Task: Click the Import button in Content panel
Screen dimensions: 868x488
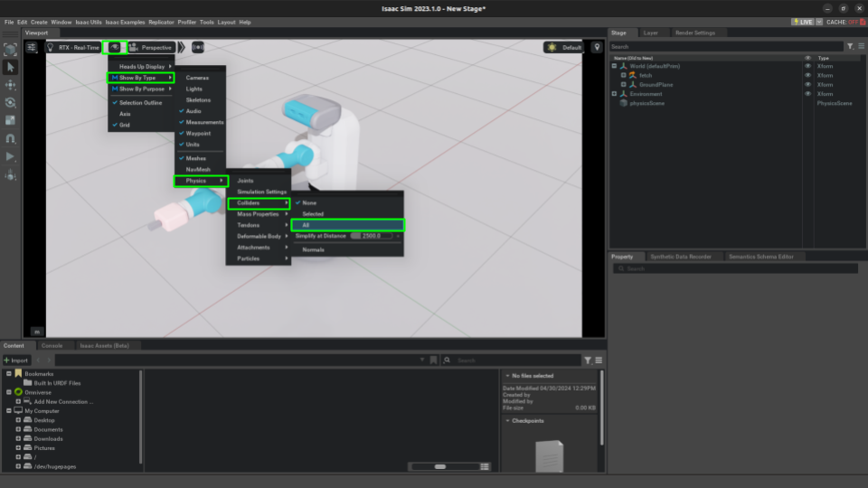Action: coord(15,361)
